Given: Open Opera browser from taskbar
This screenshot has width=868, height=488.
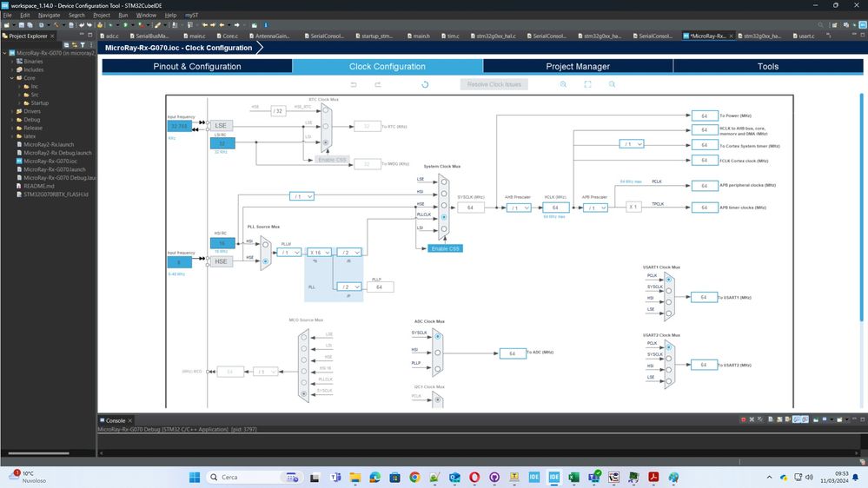Looking at the screenshot, I should click(x=474, y=477).
